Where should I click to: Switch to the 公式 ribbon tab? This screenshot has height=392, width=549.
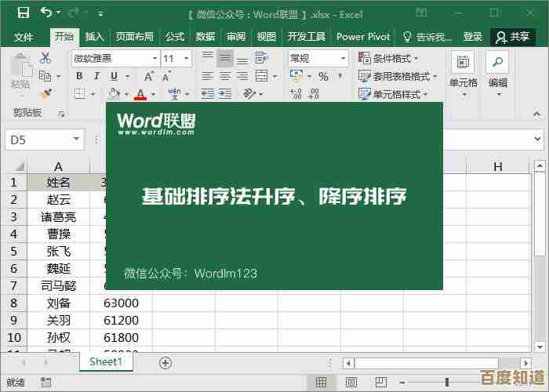174,37
